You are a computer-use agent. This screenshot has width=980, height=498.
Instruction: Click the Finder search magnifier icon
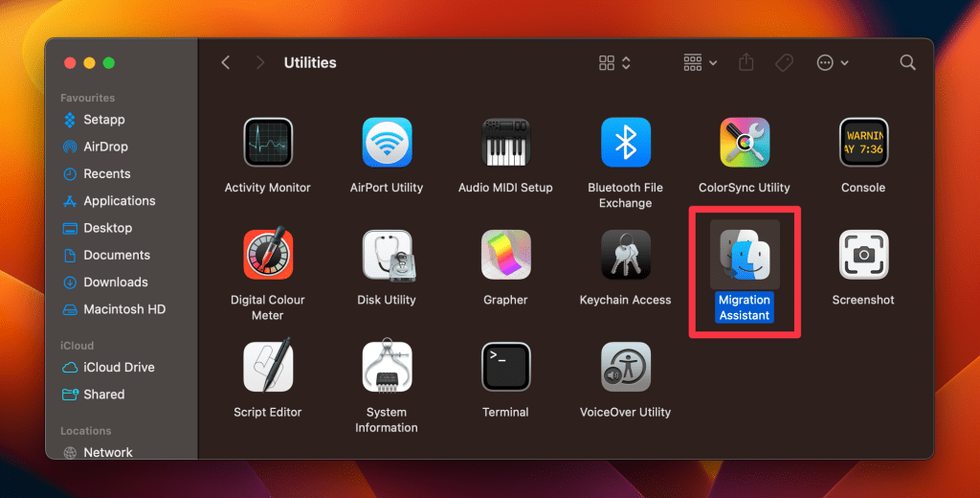tap(907, 62)
